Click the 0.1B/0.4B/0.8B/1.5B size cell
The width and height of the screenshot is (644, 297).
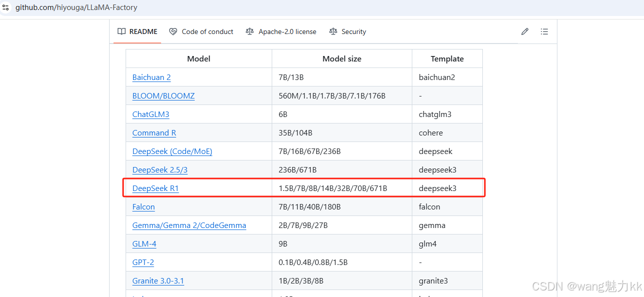pos(342,262)
